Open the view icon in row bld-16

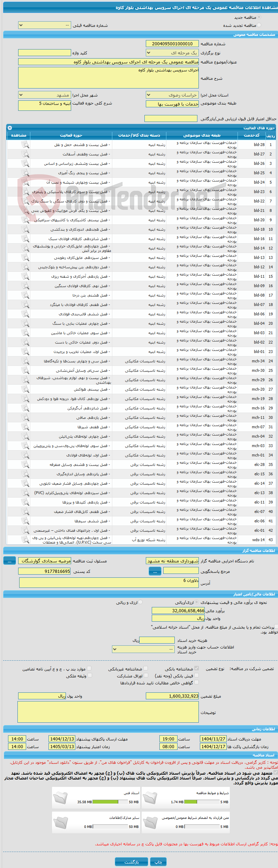(x=25, y=239)
